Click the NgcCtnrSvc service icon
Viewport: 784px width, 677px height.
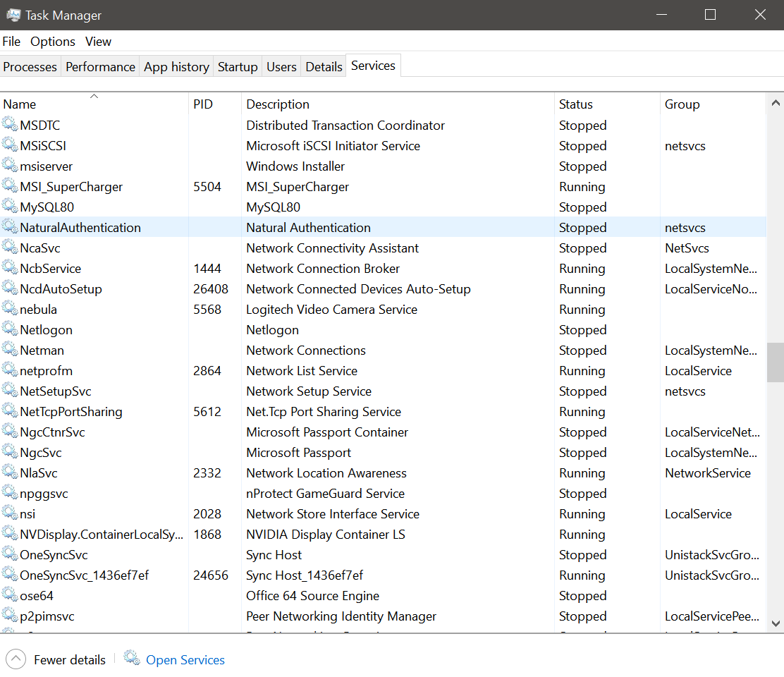click(x=10, y=432)
